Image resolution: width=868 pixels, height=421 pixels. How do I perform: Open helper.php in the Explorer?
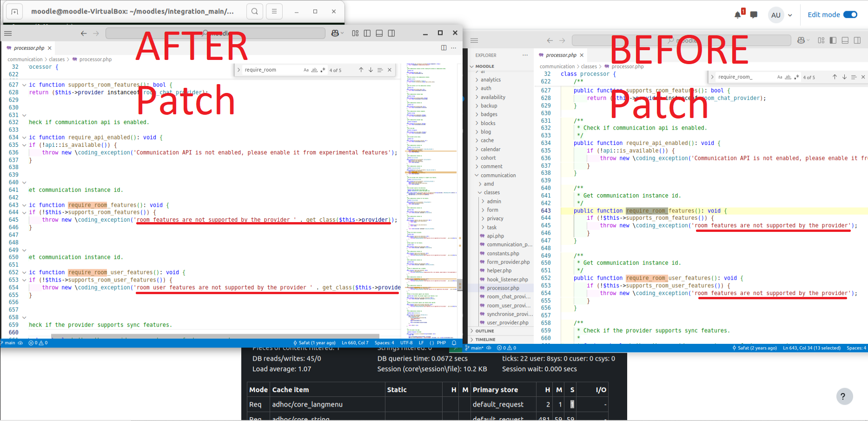(x=499, y=270)
